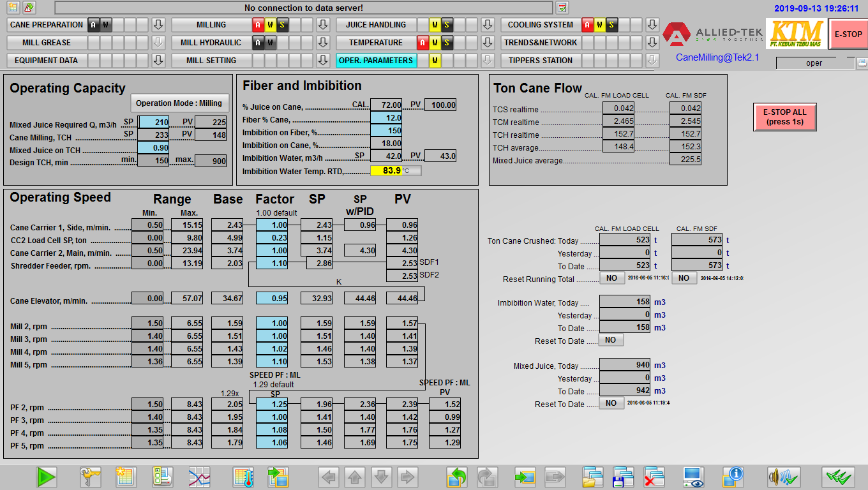Click the green Start play arrow icon
The width and height of the screenshot is (868, 490).
[46, 477]
